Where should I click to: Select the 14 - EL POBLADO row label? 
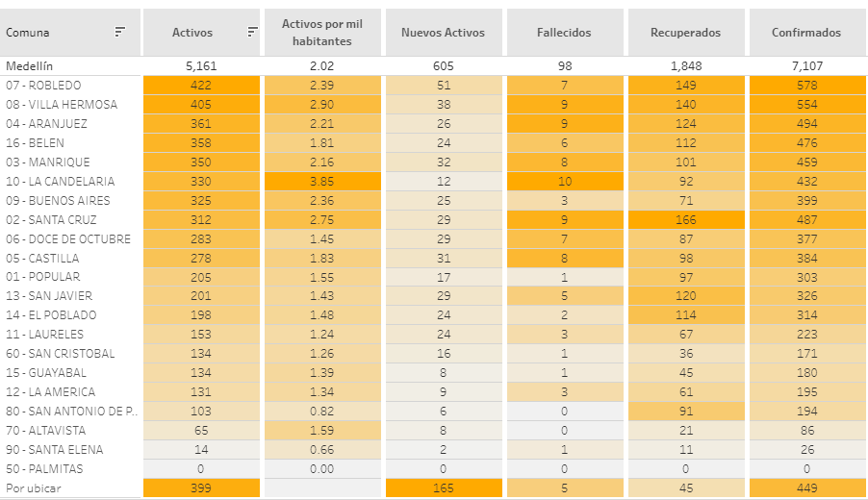(51, 315)
